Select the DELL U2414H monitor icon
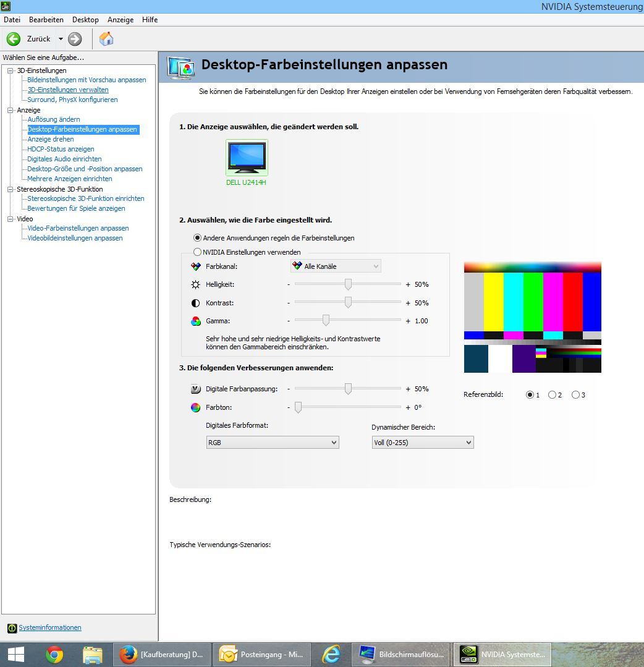The height and width of the screenshot is (667, 644). point(247,158)
